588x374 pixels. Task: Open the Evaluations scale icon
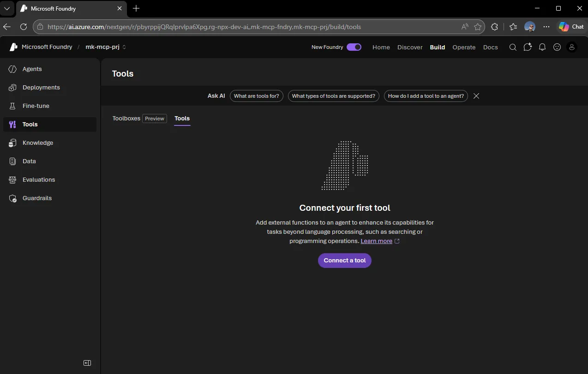13,180
